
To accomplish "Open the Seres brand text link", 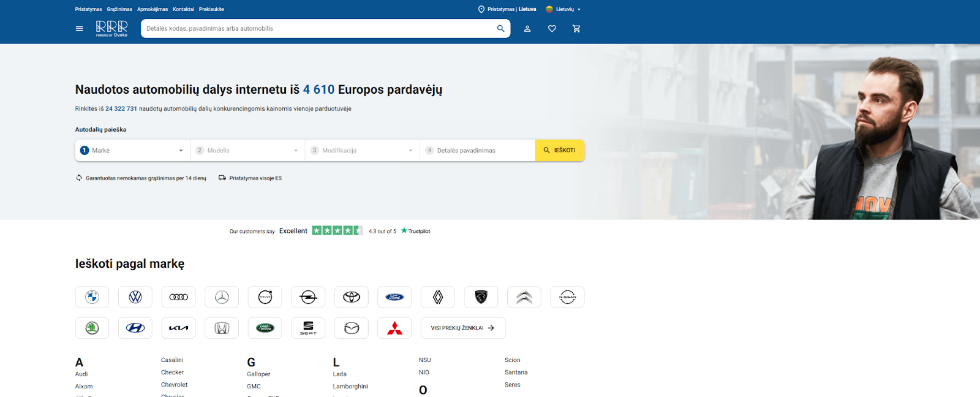I will click(x=513, y=385).
